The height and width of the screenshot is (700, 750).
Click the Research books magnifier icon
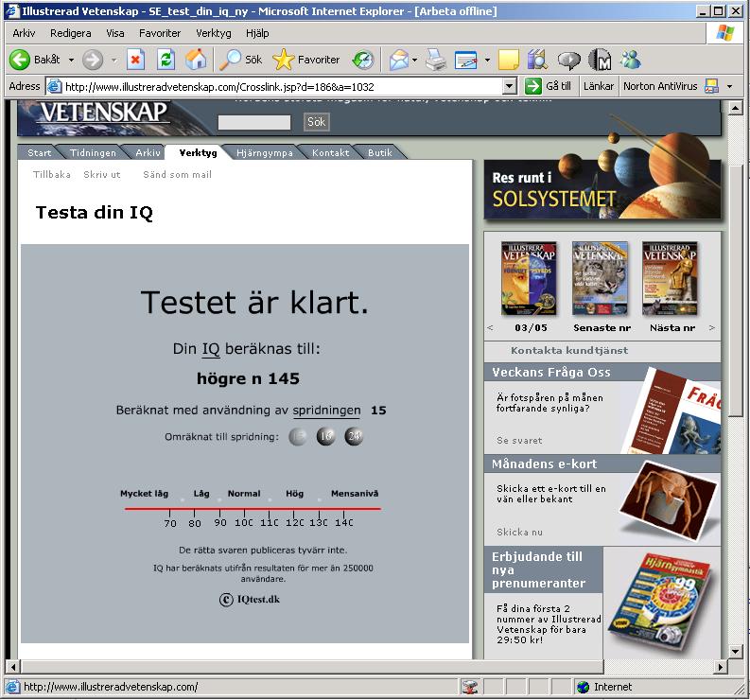537,60
